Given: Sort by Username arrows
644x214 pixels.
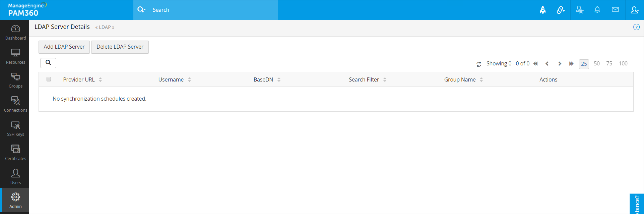Looking at the screenshot, I should [190, 79].
